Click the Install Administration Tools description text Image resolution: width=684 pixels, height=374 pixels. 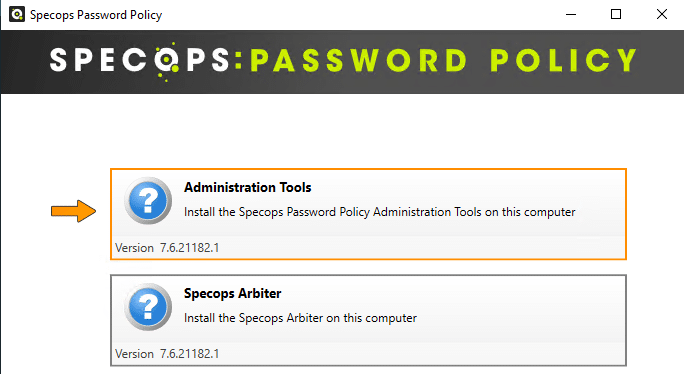pyautogui.click(x=380, y=212)
